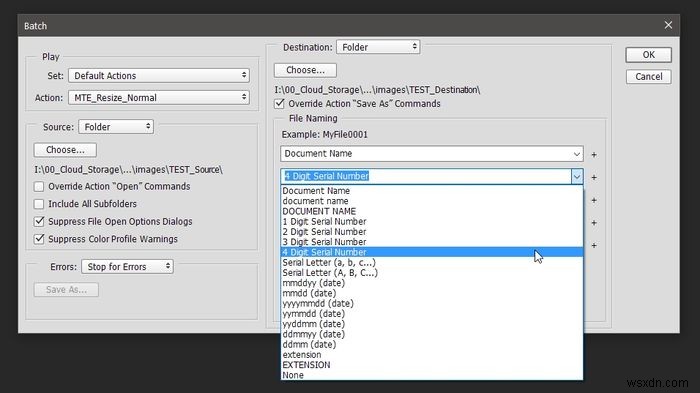This screenshot has height=393, width=700.
Task: Select lowercase document name option
Action: [x=432, y=201]
